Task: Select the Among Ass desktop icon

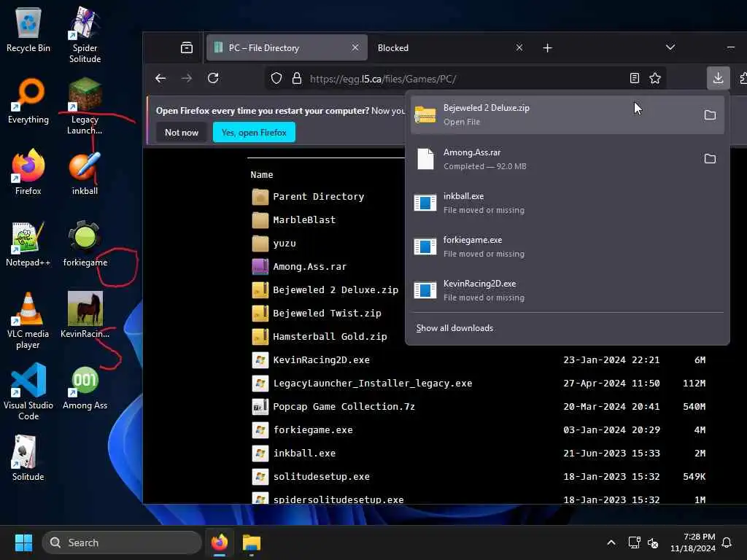Action: 85,386
